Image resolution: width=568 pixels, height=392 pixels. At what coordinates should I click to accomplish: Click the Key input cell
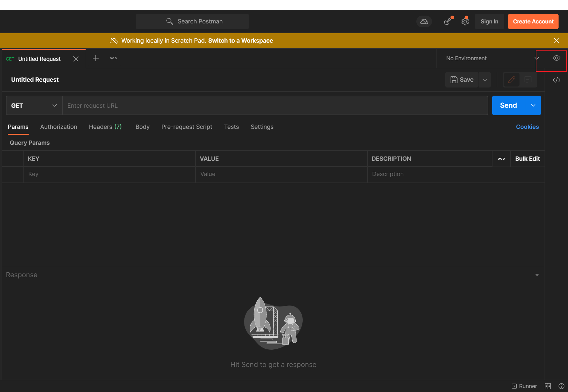point(109,174)
